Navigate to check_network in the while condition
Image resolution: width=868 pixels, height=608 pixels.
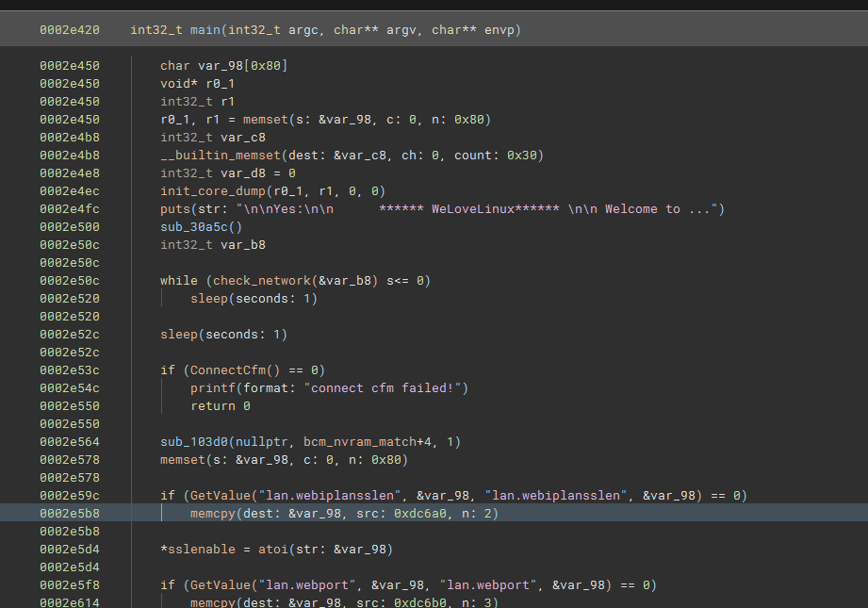262,281
